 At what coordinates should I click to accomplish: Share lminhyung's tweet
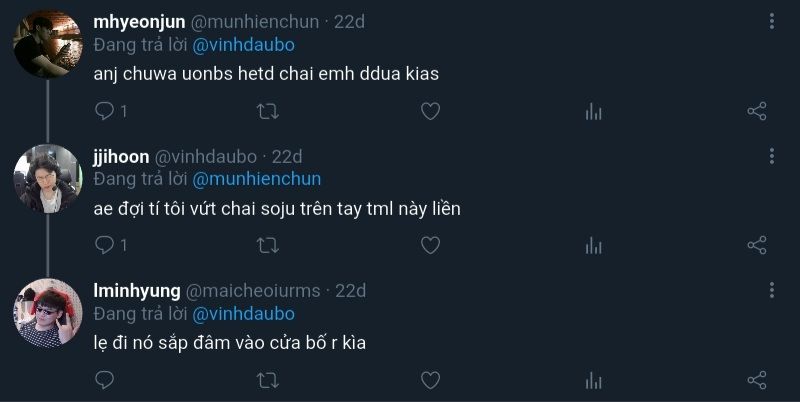point(757,379)
